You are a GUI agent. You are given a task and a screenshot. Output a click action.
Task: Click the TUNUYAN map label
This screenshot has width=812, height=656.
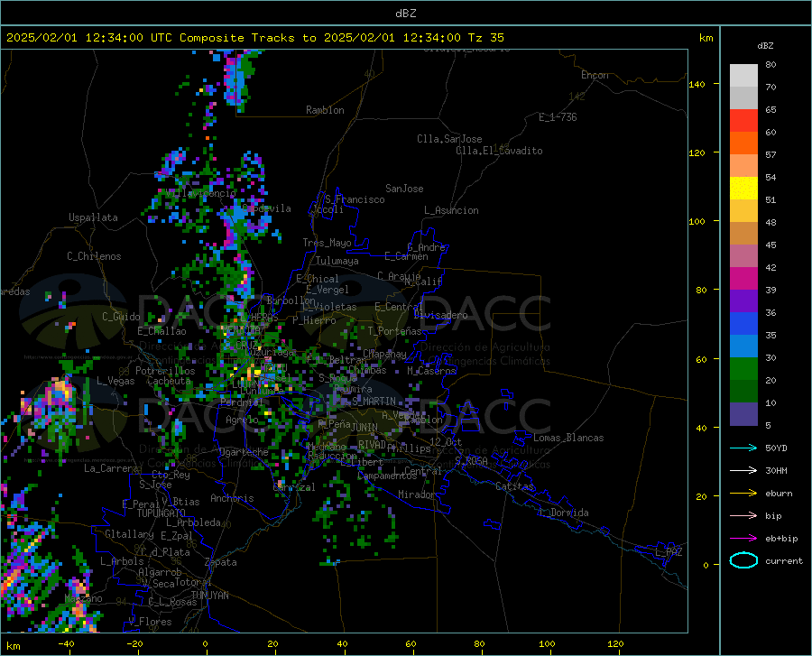tap(209, 596)
